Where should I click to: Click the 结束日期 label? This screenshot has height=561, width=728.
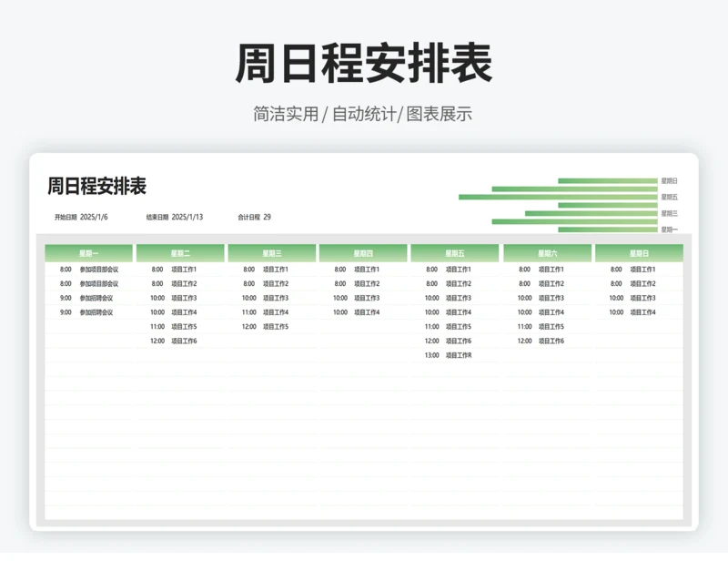point(157,218)
